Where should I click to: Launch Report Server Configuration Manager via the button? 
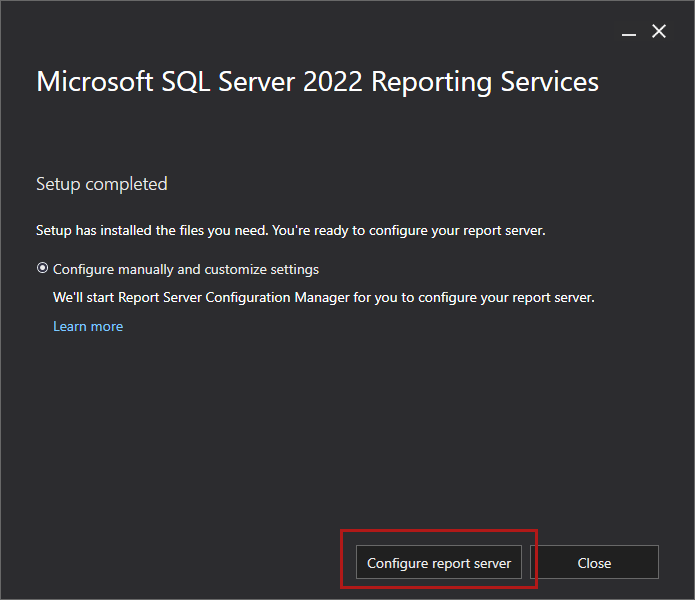(x=438, y=563)
